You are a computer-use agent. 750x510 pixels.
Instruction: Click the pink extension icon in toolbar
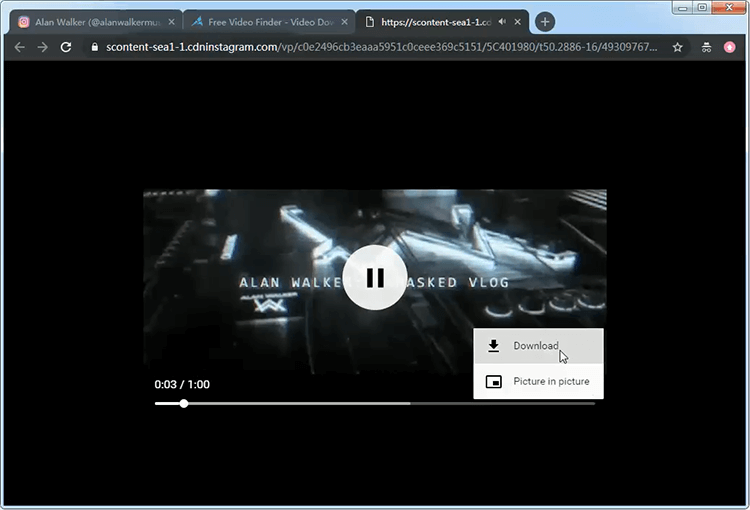click(729, 47)
